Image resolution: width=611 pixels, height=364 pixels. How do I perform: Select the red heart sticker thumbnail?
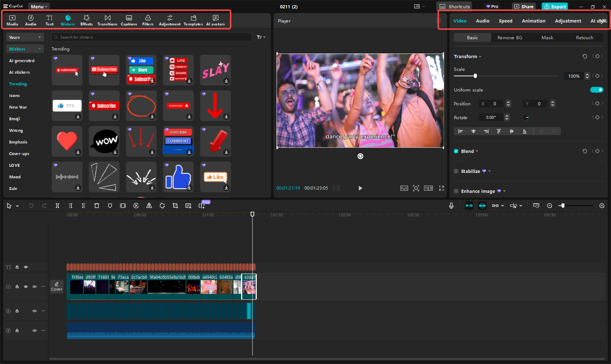(x=67, y=141)
